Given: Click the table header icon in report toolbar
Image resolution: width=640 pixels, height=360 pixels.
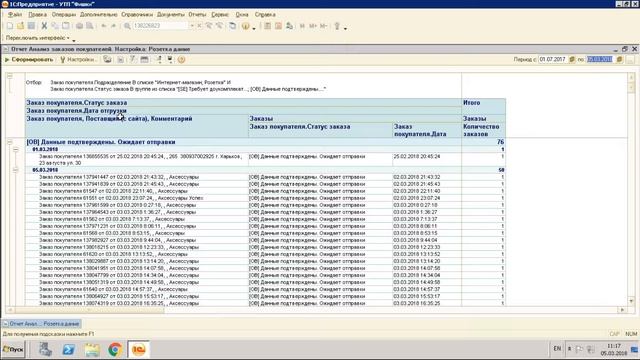Looking at the screenshot, I should pyautogui.click(x=144, y=60).
